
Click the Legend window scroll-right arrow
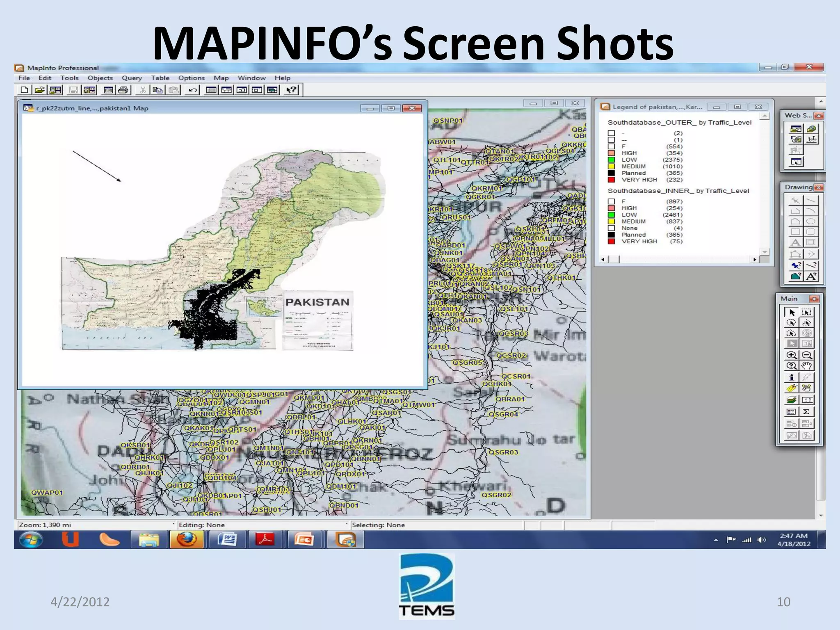[x=755, y=260]
